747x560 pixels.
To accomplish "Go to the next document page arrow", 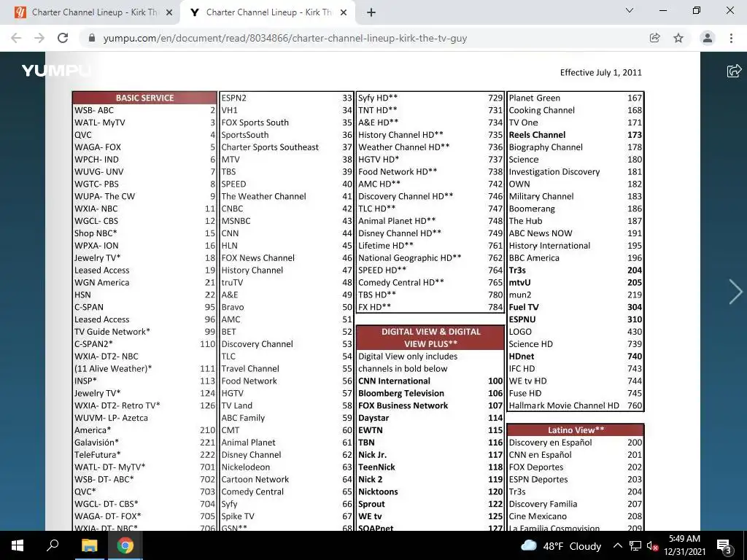I will [x=735, y=292].
